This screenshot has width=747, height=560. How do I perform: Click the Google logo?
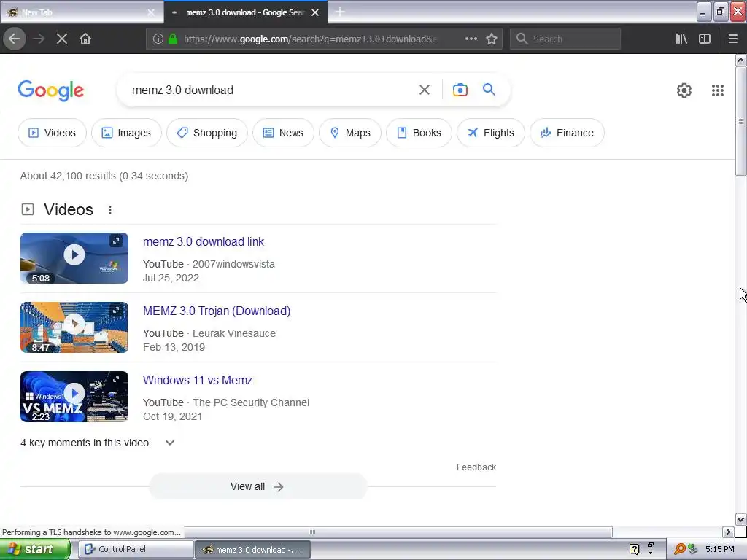pyautogui.click(x=51, y=90)
